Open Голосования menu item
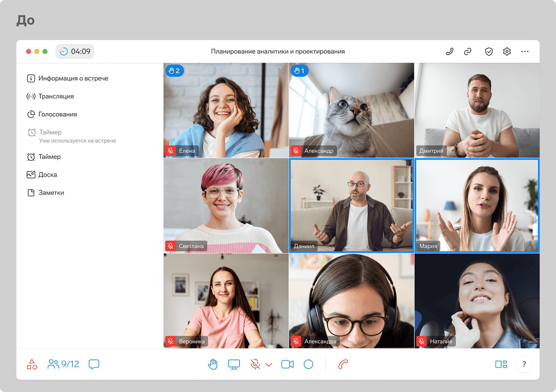556x392 pixels. (x=52, y=114)
